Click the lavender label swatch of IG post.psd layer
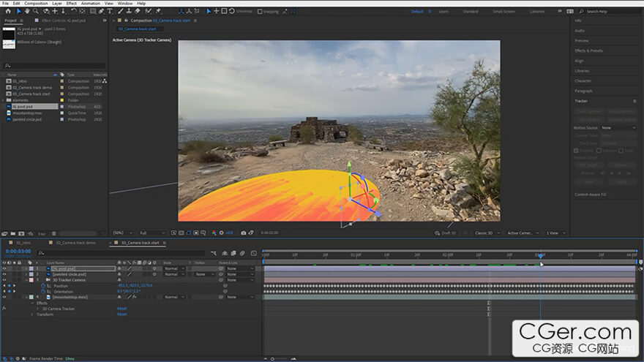 coord(31,269)
